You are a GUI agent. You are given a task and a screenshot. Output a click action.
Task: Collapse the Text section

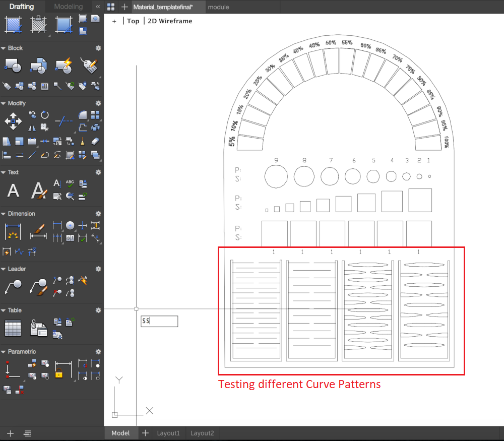(3, 172)
